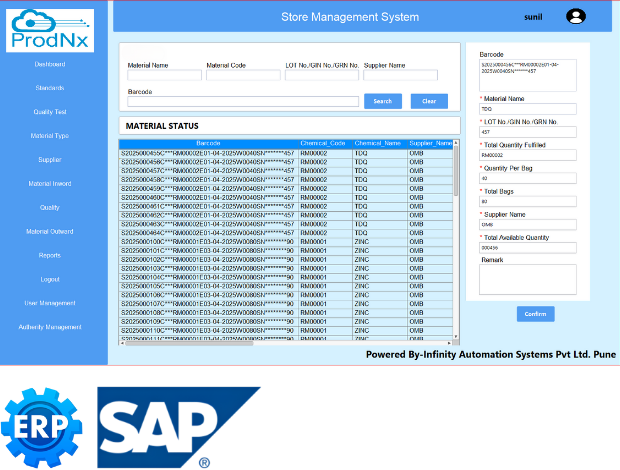Click the Remark text area
Viewport: 620px width, 470px height.
[527, 279]
